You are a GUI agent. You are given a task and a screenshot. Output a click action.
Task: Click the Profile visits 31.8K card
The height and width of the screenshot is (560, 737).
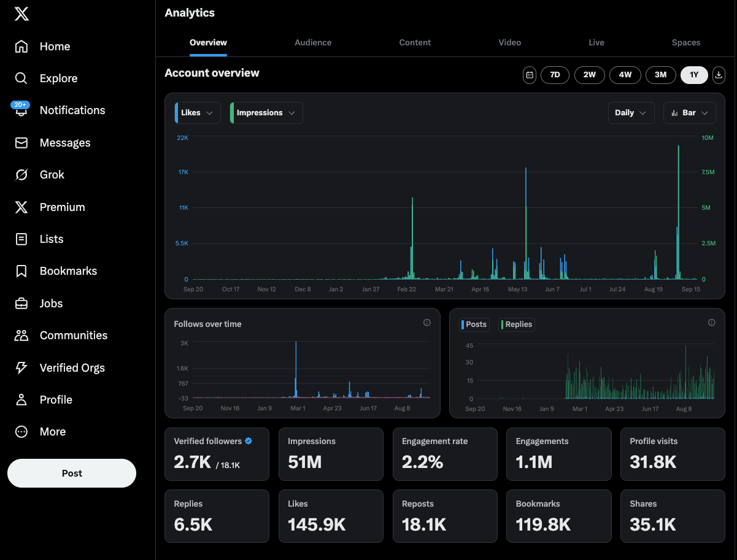click(x=673, y=454)
